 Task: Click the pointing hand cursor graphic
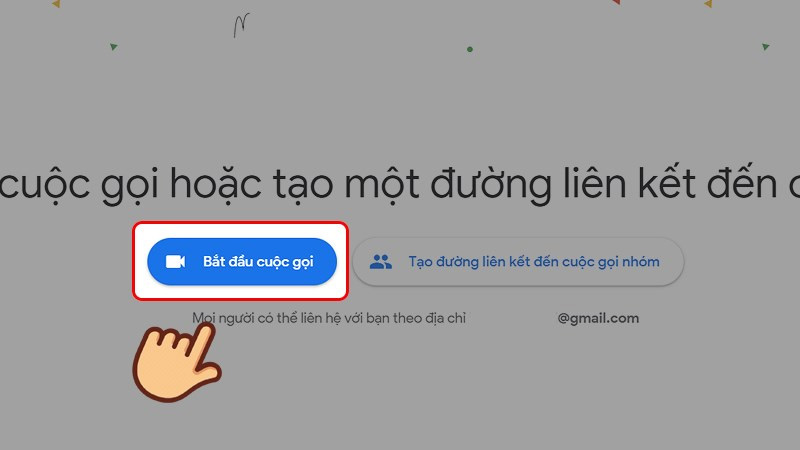176,362
